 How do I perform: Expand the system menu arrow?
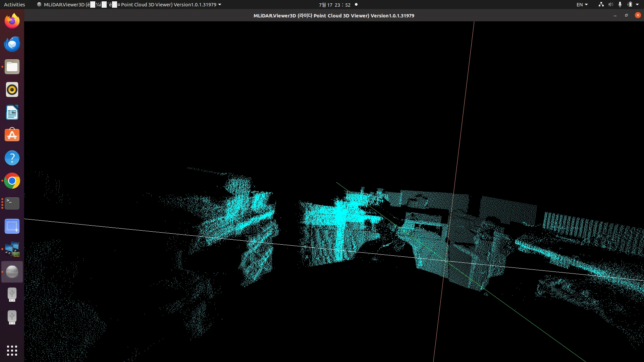(x=637, y=5)
